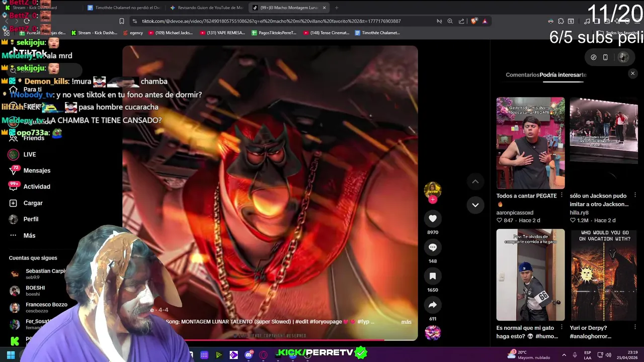The image size is (644, 362).
Task: Open the Windows Start menu
Action: click(11, 355)
